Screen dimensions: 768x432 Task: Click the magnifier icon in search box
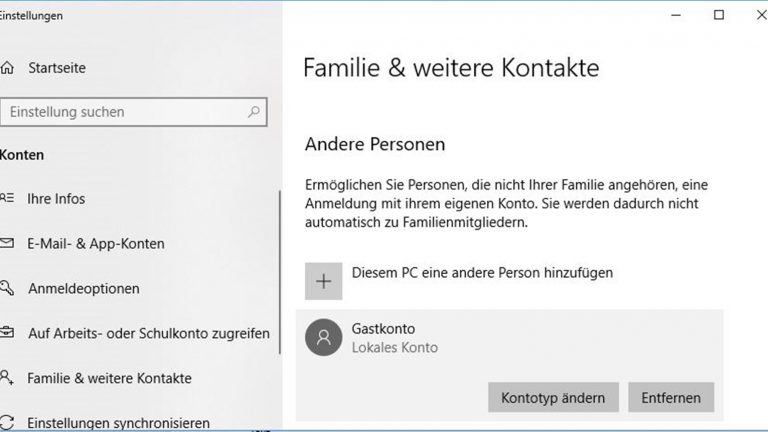point(254,112)
